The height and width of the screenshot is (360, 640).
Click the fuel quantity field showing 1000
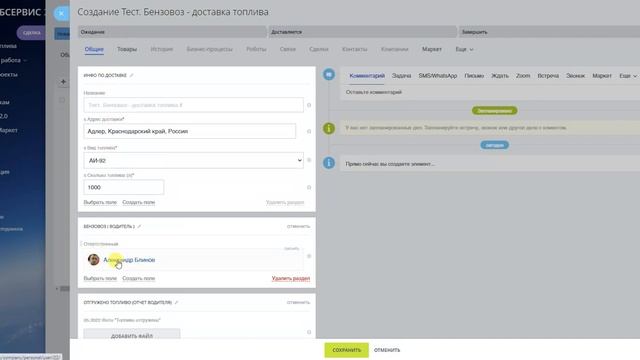tap(124, 187)
